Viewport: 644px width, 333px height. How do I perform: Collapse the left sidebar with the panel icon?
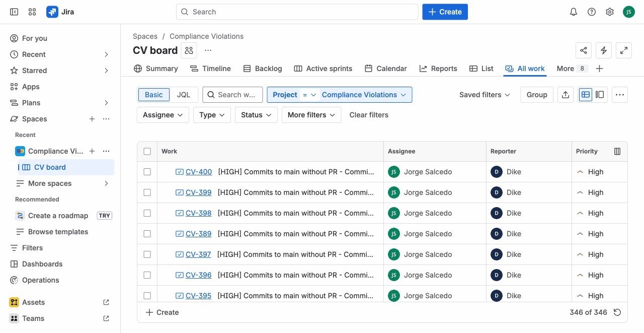click(14, 11)
